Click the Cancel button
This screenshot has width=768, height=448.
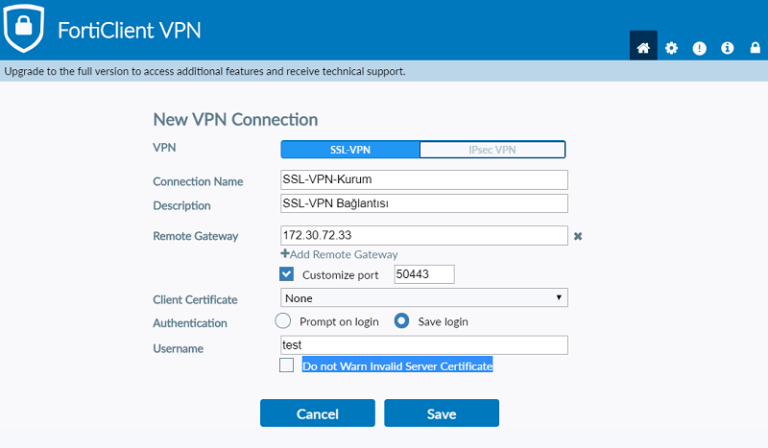pyautogui.click(x=317, y=413)
